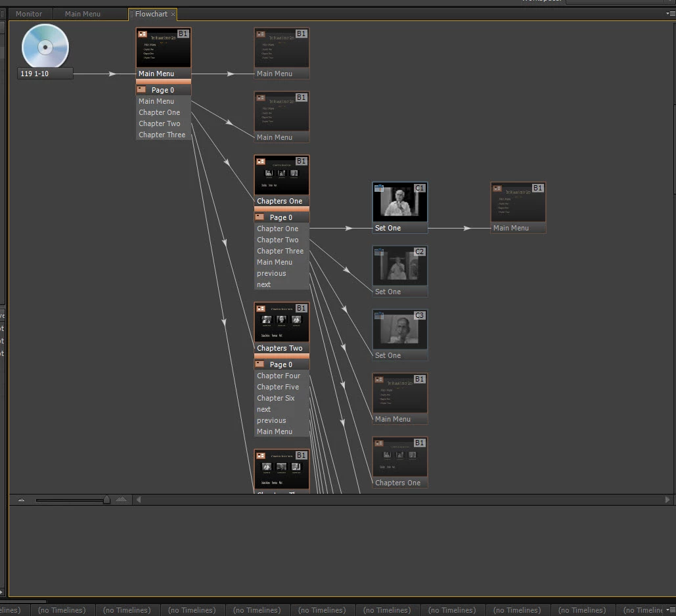Viewport: 676px width, 616px height.
Task: Select the Flowchart tab
Action: pyautogui.click(x=151, y=14)
